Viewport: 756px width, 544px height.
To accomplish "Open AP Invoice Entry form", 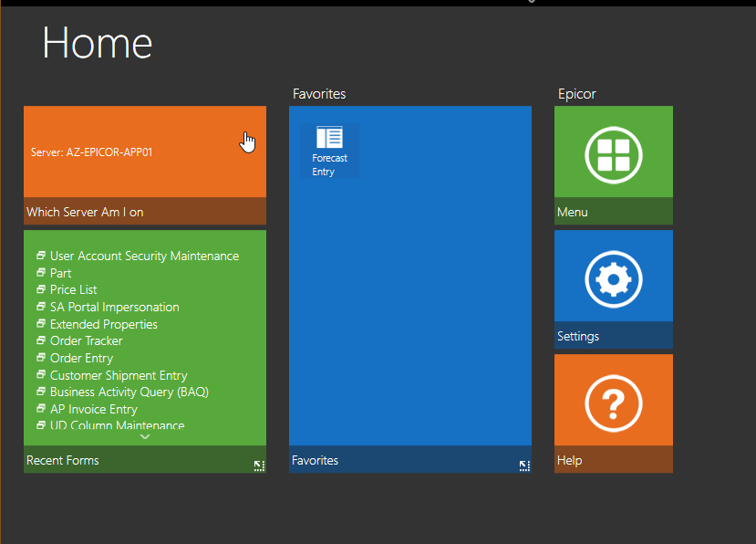I will [x=94, y=409].
